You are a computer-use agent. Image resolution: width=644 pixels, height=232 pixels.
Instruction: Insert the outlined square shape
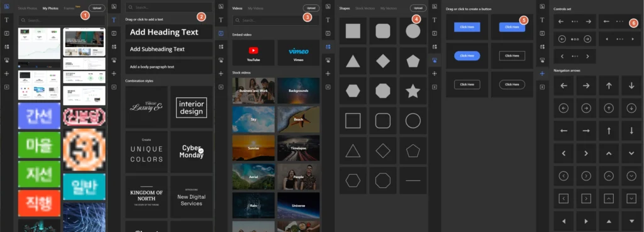click(353, 121)
